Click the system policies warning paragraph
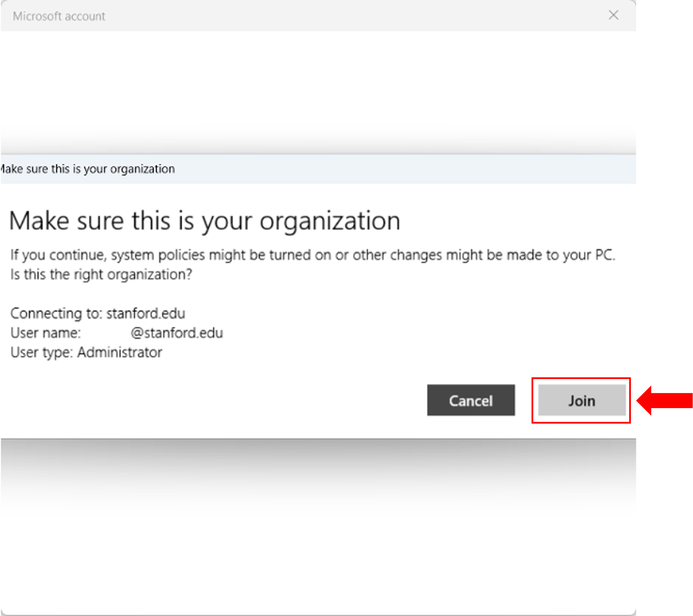693x616 pixels. [312, 255]
